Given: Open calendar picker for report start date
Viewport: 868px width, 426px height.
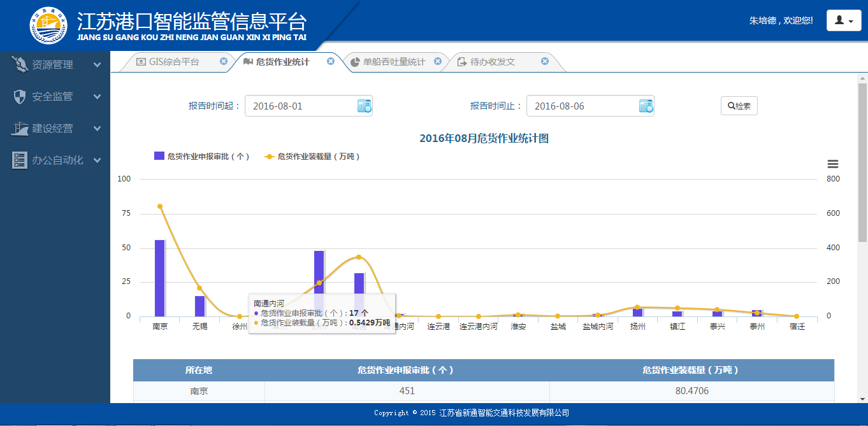Looking at the screenshot, I should (364, 106).
